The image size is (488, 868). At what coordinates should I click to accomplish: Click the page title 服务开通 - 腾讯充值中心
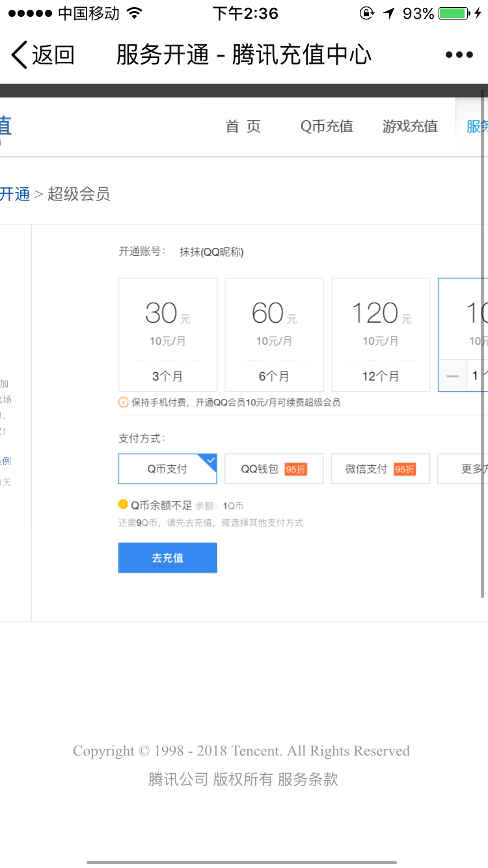point(244,55)
